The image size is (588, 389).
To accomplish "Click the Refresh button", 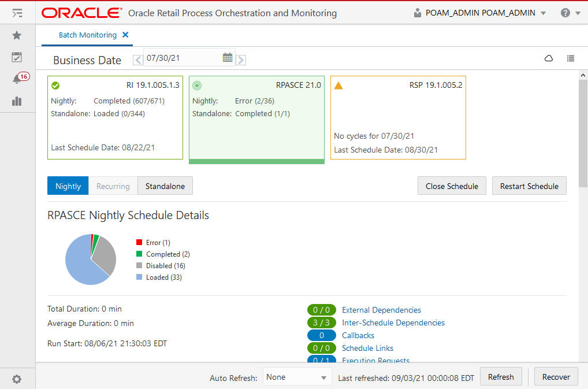I will tap(501, 377).
